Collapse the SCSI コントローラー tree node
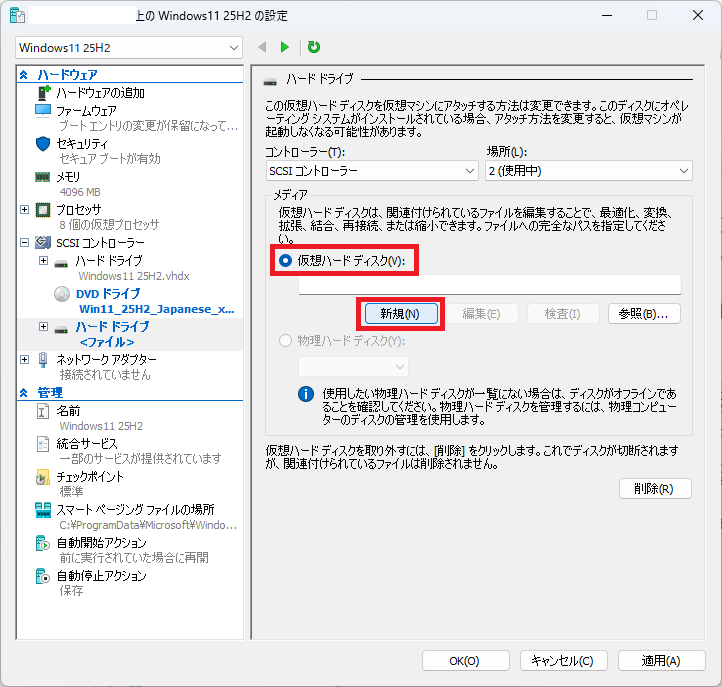722x687 pixels. pos(24,242)
